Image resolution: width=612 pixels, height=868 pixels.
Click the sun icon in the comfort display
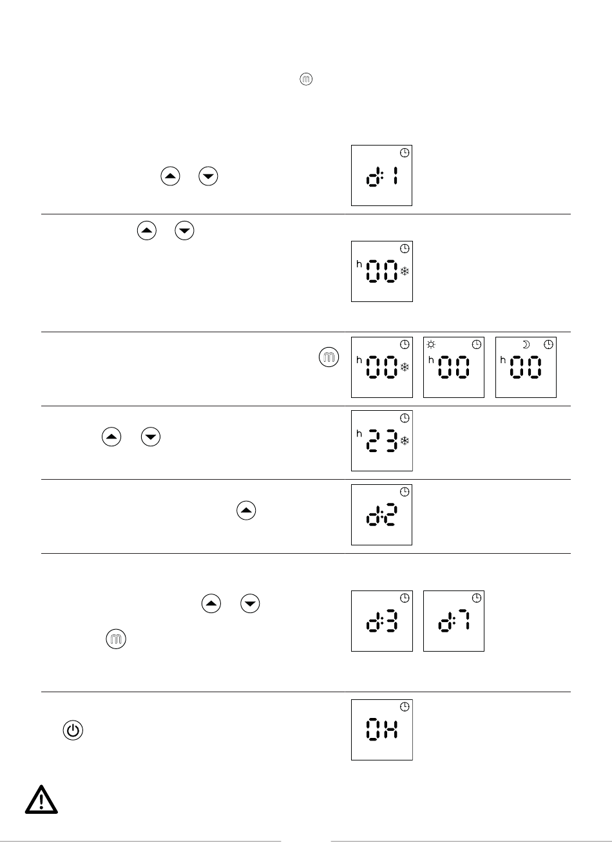431,344
